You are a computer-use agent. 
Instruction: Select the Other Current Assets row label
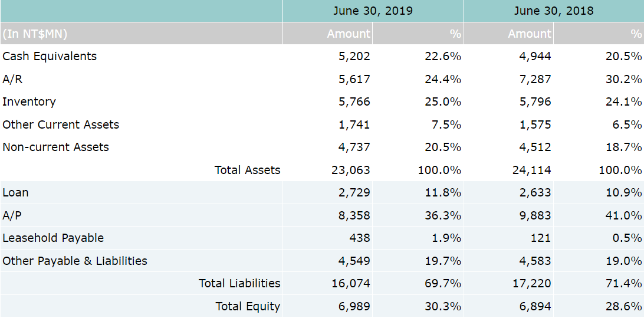tap(61, 124)
